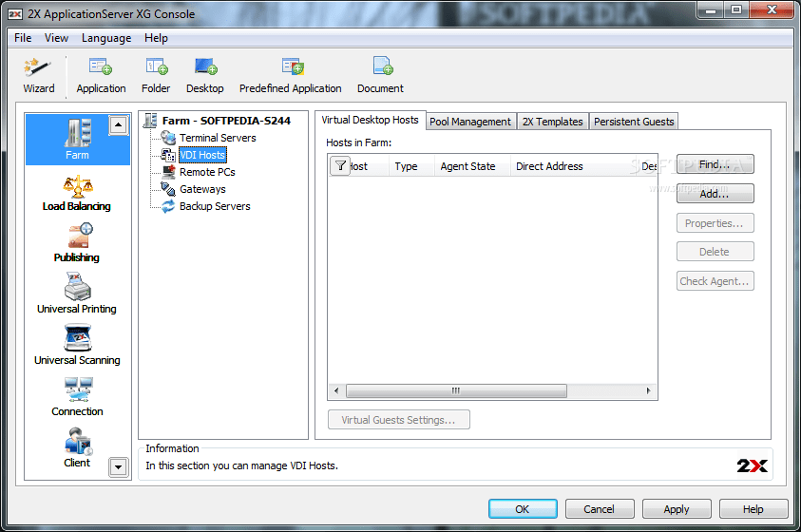This screenshot has height=532, width=801.
Task: Click the Farm server root icon
Action: tap(150, 121)
